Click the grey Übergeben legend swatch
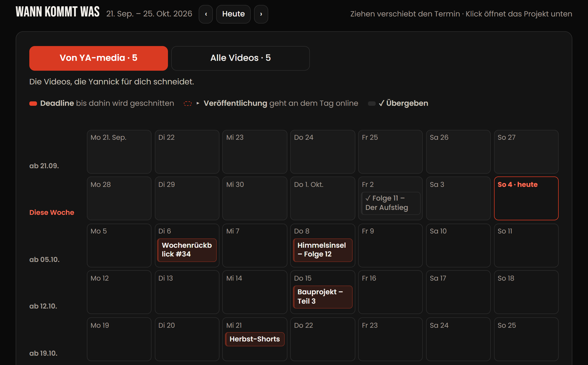Viewport: 588px width, 365px height. tap(372, 104)
